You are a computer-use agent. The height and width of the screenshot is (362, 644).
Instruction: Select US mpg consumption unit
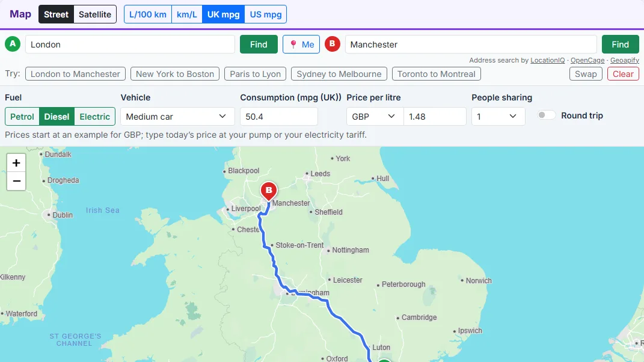pyautogui.click(x=266, y=14)
